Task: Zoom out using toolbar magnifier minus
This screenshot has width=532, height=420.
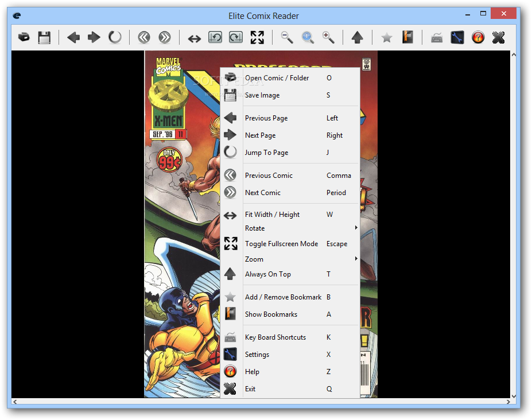Action: pyautogui.click(x=287, y=37)
